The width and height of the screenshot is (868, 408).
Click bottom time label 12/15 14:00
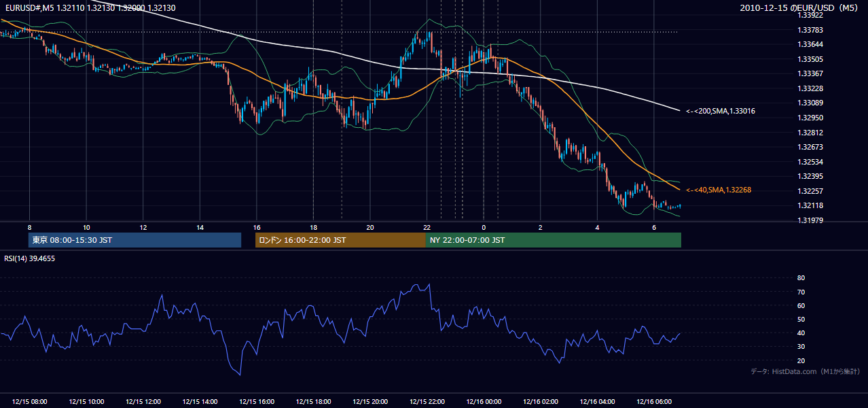pos(200,402)
